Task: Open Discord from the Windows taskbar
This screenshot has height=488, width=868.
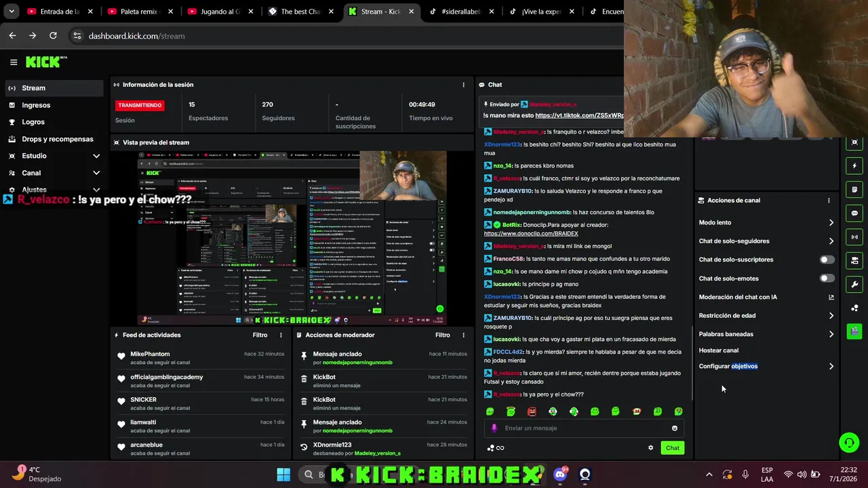Action: point(560,474)
